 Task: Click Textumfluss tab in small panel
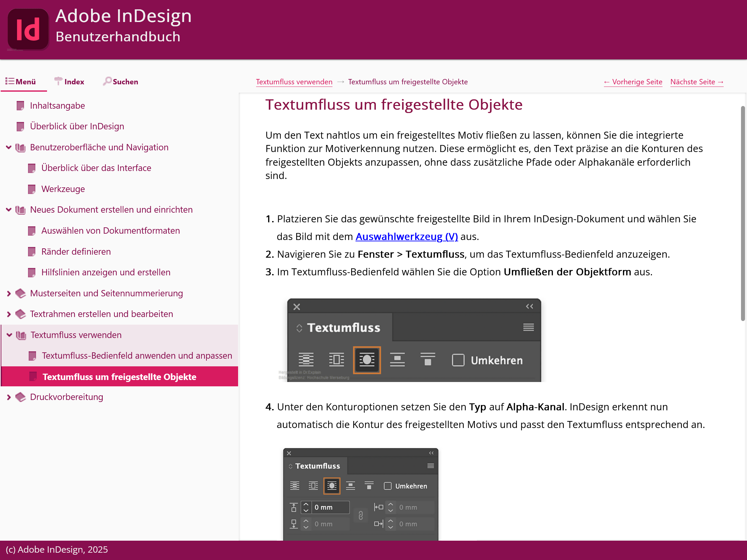[x=315, y=466]
